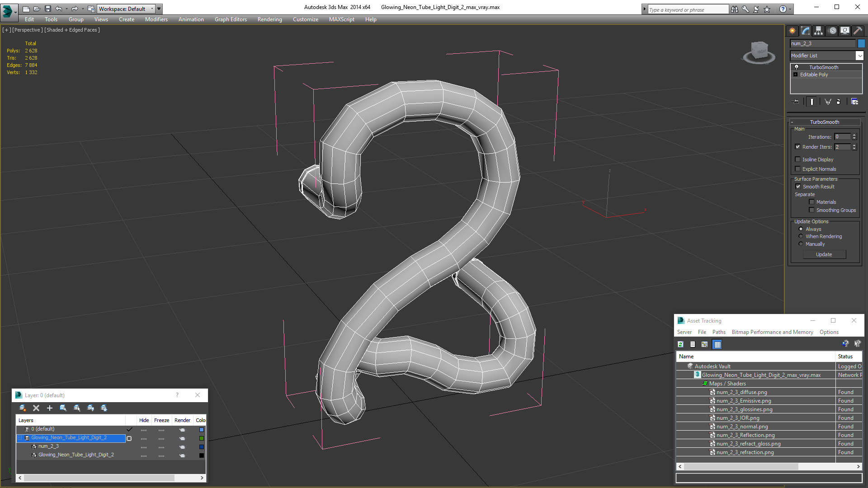
Task: Remove modifier from the stack trash icon
Action: point(838,102)
